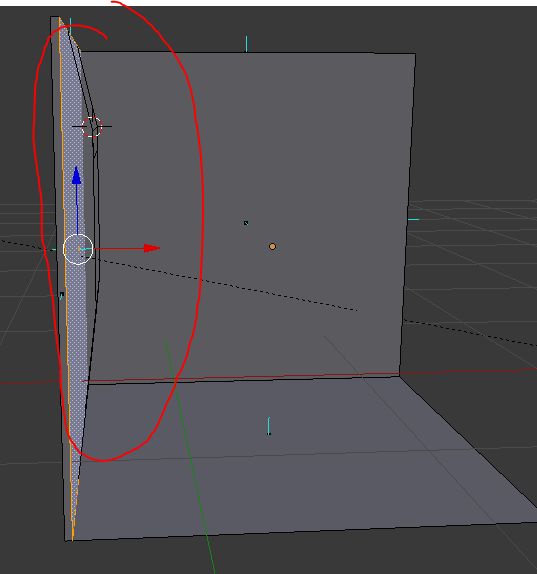Select the back wall face center dot
This screenshot has width=537, height=574.
click(246, 223)
